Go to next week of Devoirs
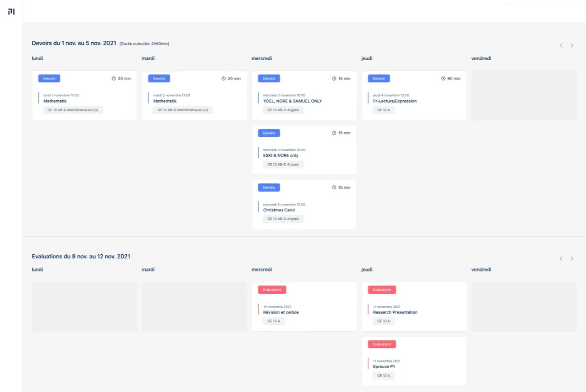 [x=572, y=45]
